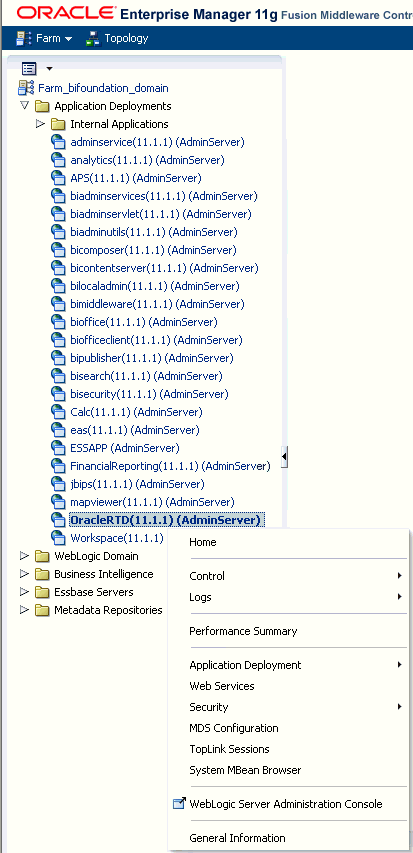The width and height of the screenshot is (413, 853).
Task: Collapse the Application Deployments node
Action: pos(24,105)
